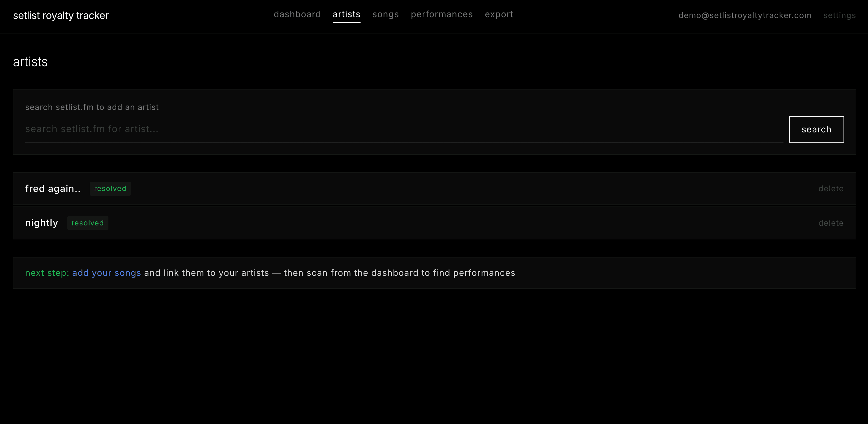Follow the add your songs link
868x424 pixels.
pos(106,273)
